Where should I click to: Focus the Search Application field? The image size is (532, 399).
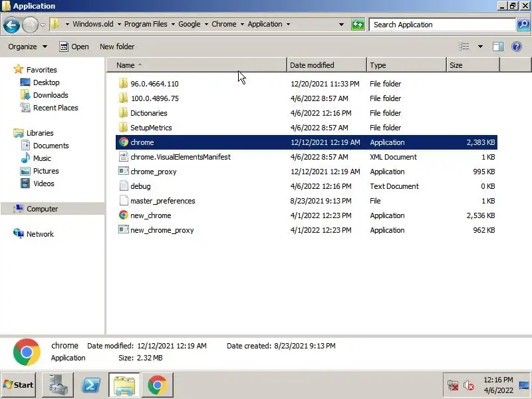pyautogui.click(x=442, y=25)
